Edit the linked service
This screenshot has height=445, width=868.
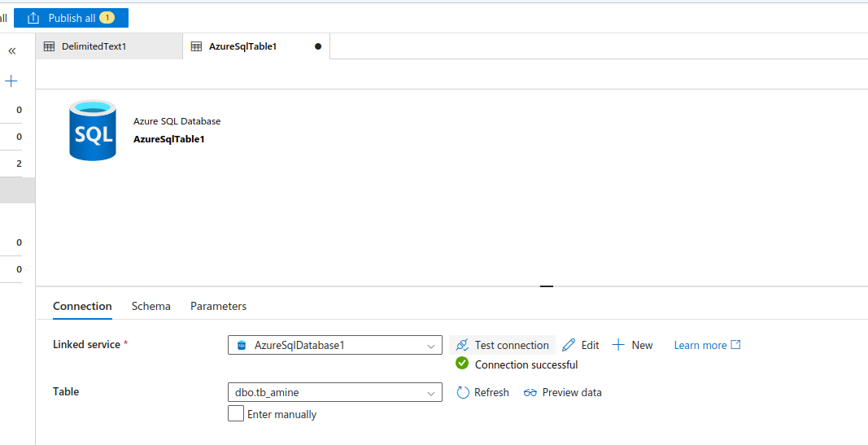(x=581, y=345)
